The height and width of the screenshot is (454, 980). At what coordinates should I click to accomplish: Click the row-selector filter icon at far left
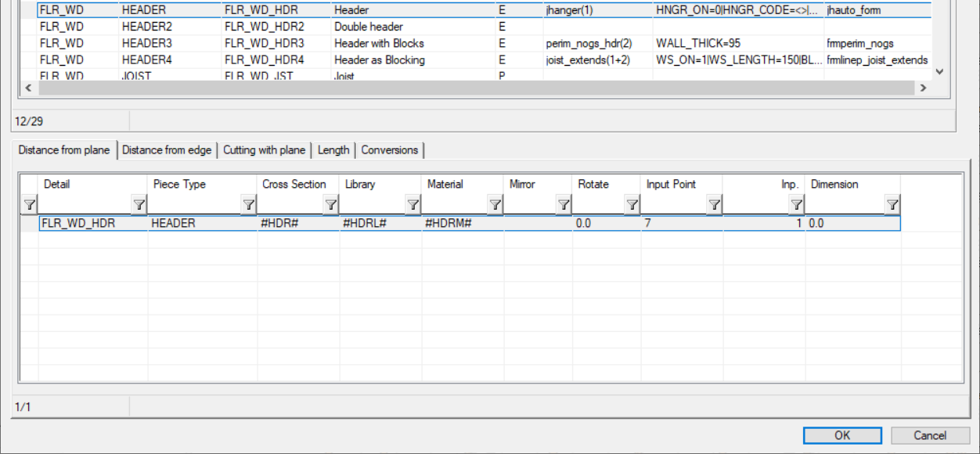28,205
